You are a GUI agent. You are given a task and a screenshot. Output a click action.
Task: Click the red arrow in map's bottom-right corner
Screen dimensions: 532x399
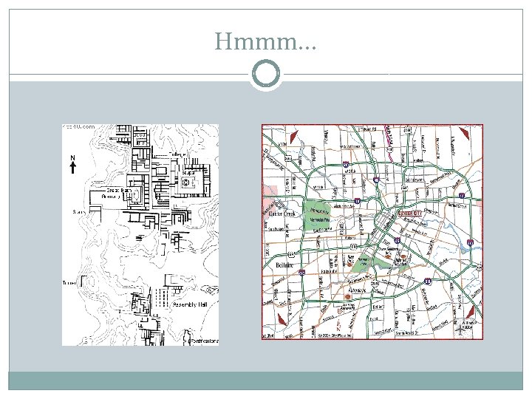click(470, 312)
